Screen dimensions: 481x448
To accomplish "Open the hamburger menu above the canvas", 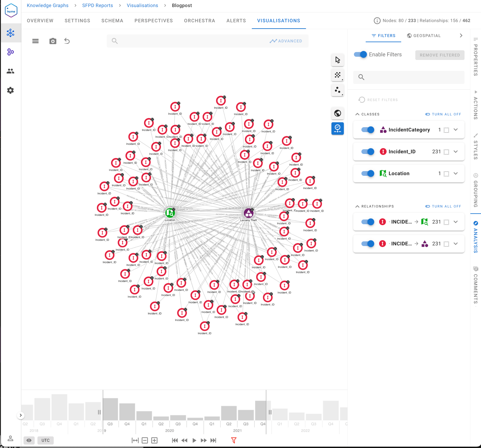I will [35, 41].
